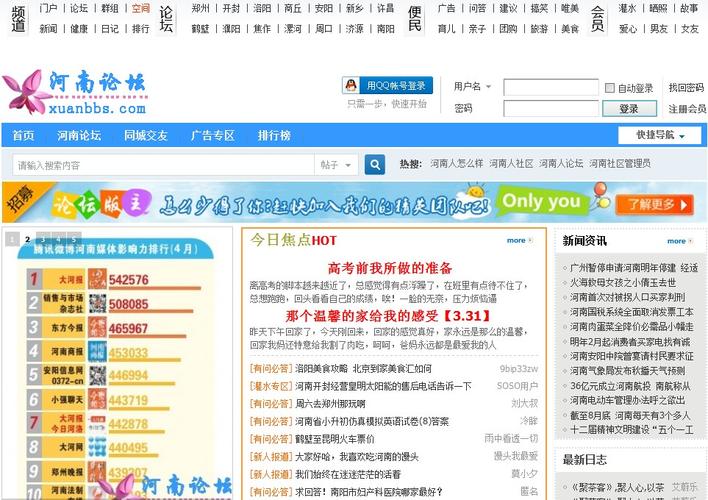Open the 河南论坛 nav tab
This screenshot has width=708, height=500.
(x=79, y=136)
